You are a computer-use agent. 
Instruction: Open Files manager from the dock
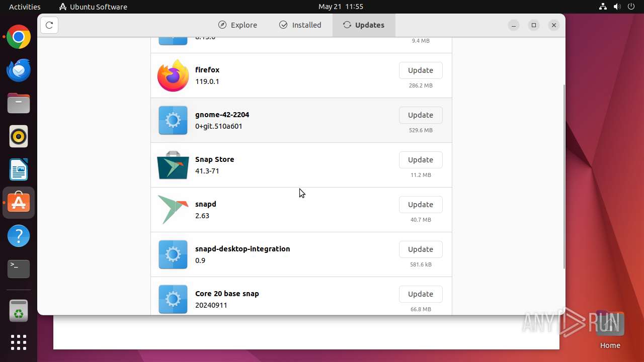pos(19,104)
